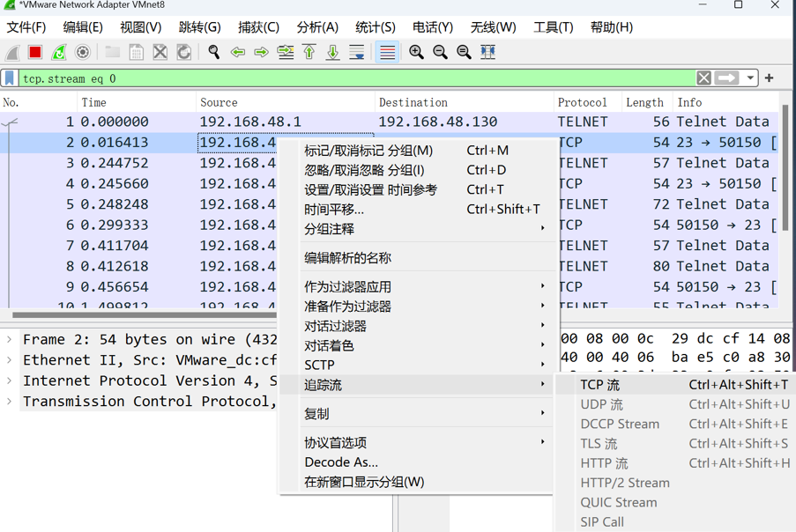This screenshot has width=796, height=532.
Task: Open the 分析(A) menu
Action: [x=318, y=27]
